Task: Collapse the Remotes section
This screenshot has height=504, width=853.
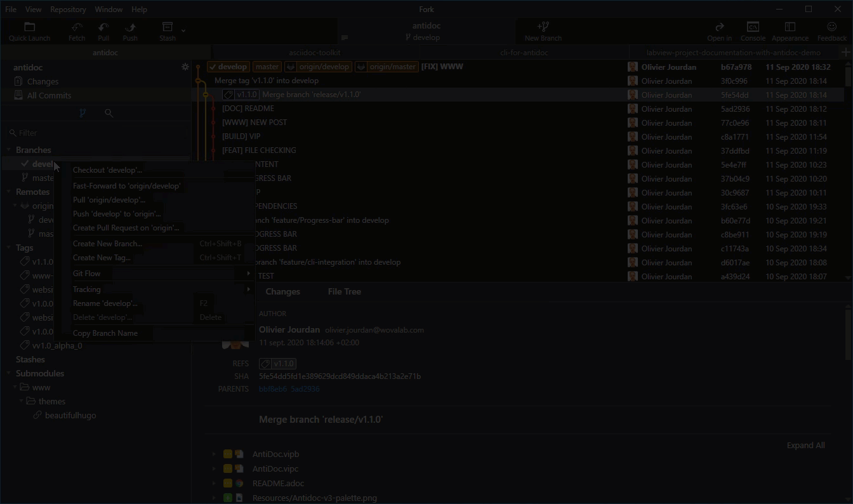Action: [x=10, y=192]
